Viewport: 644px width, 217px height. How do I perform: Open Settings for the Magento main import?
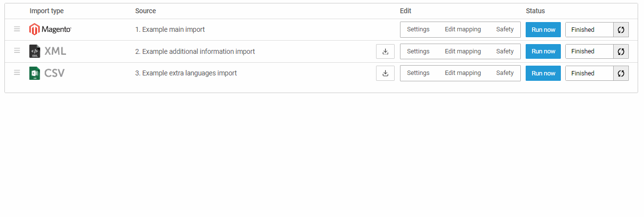click(418, 29)
